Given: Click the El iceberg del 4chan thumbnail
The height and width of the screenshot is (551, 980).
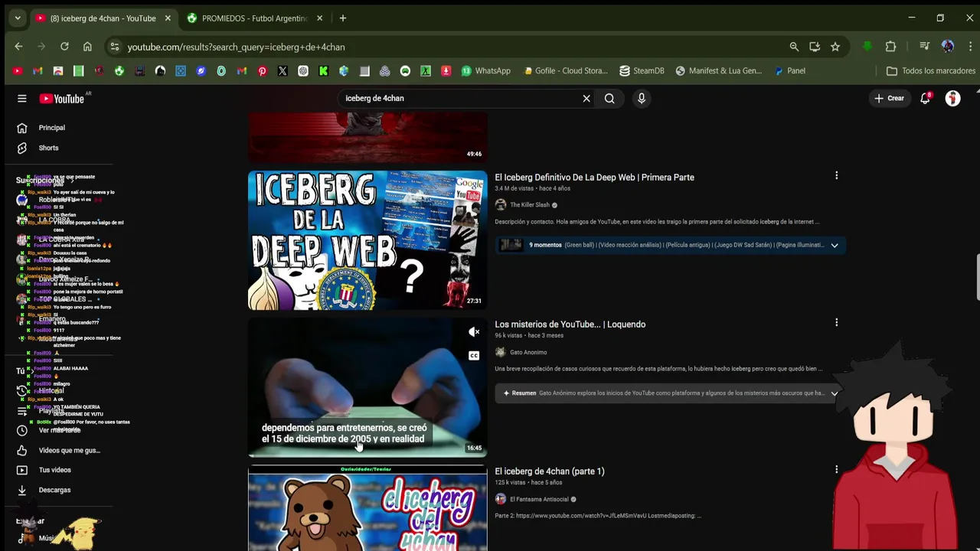Looking at the screenshot, I should tap(367, 508).
